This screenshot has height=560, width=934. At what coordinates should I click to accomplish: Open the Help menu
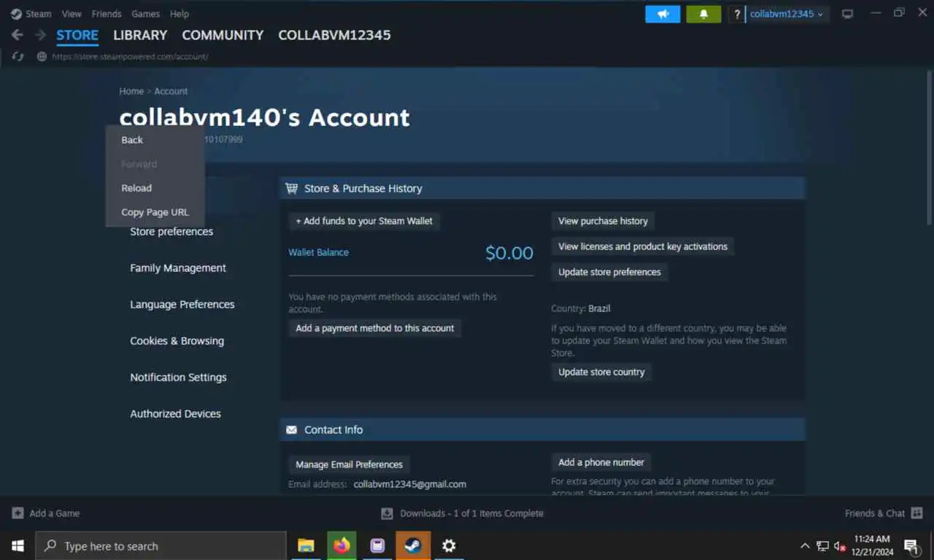(180, 14)
